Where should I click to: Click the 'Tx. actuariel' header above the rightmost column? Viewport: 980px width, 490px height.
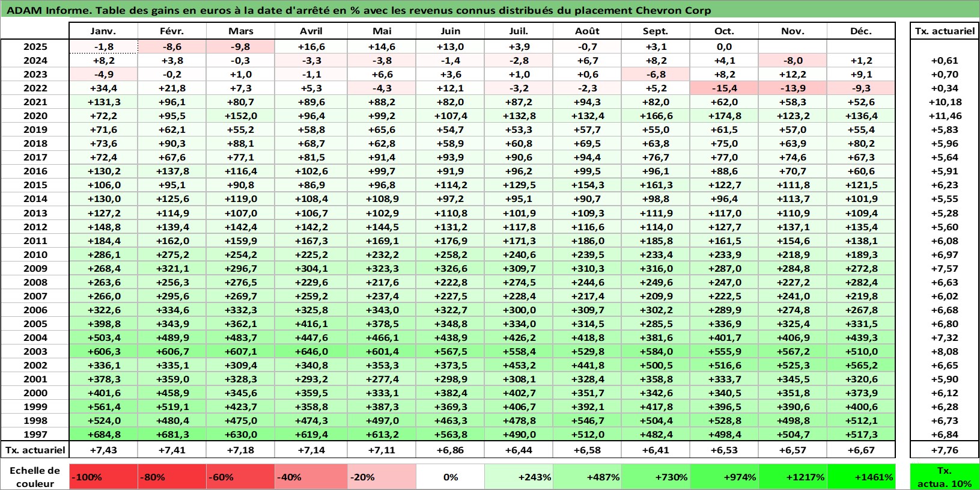(945, 31)
